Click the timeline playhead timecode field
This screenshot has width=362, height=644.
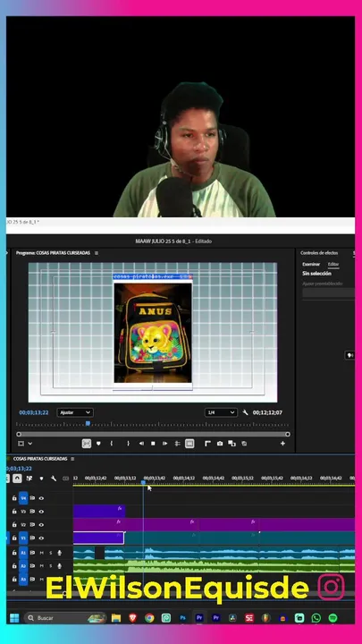pos(20,468)
